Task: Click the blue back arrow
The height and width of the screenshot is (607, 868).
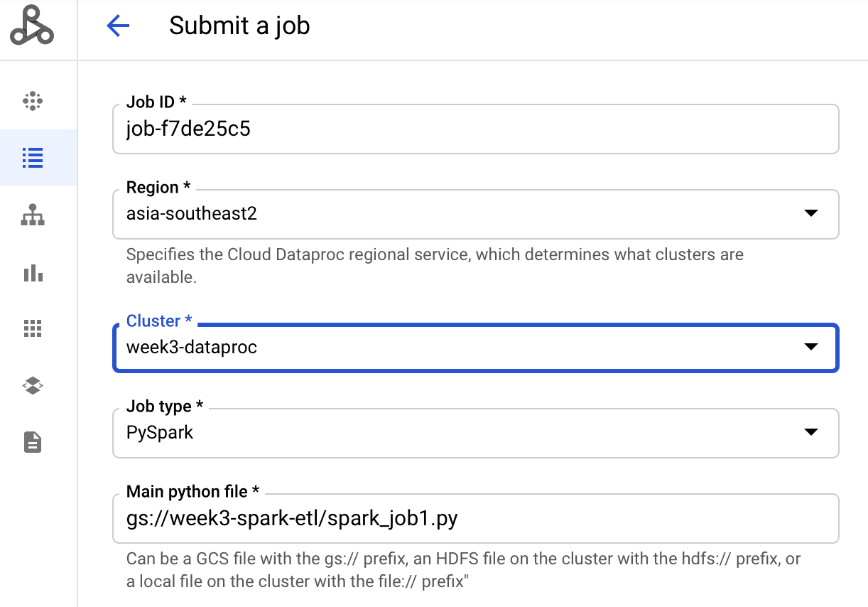Action: (119, 26)
